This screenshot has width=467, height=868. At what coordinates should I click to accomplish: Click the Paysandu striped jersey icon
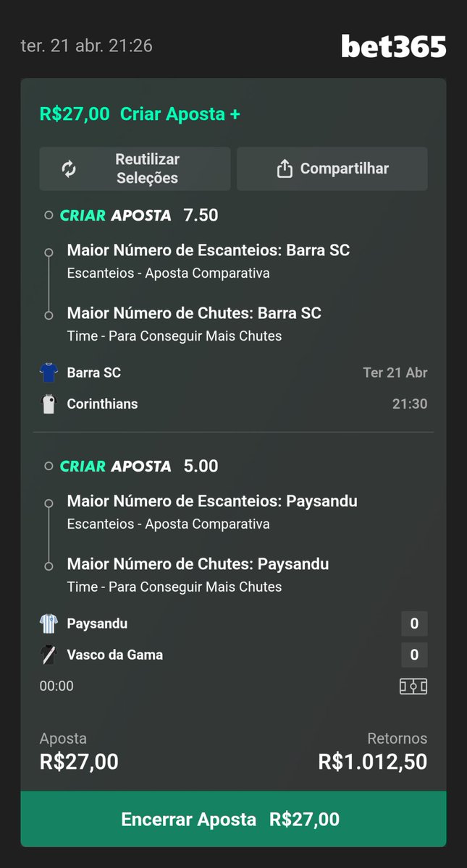click(x=48, y=624)
